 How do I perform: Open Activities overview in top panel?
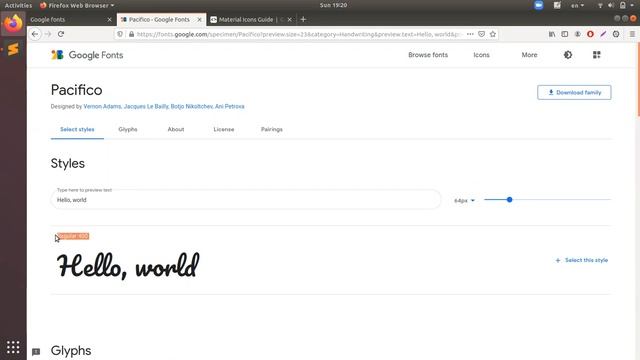[18, 5]
